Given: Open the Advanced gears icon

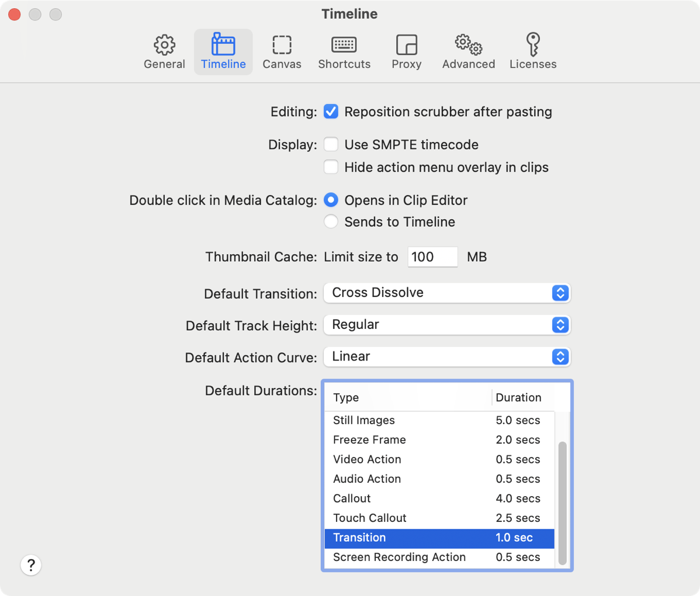Looking at the screenshot, I should [468, 46].
